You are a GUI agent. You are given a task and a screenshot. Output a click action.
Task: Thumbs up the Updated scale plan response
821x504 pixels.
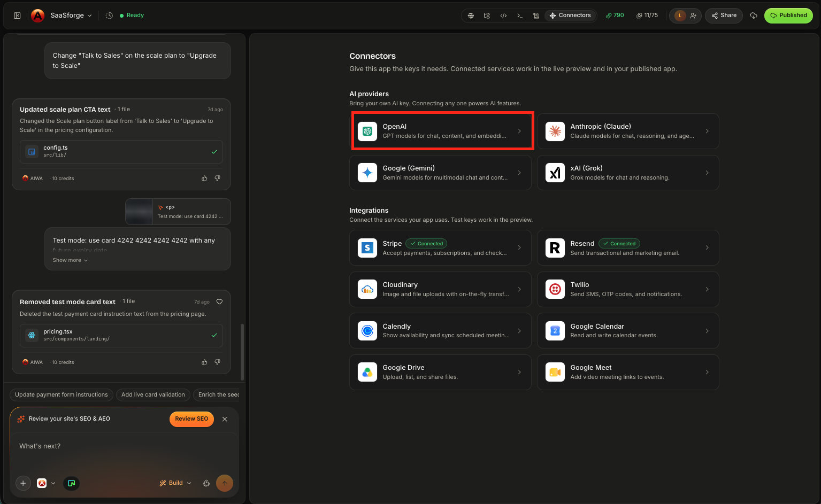(204, 179)
